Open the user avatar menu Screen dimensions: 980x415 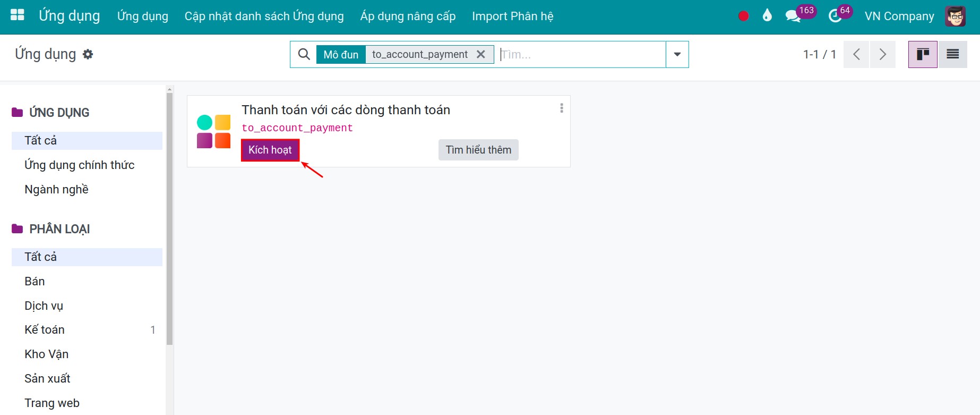[x=956, y=16]
